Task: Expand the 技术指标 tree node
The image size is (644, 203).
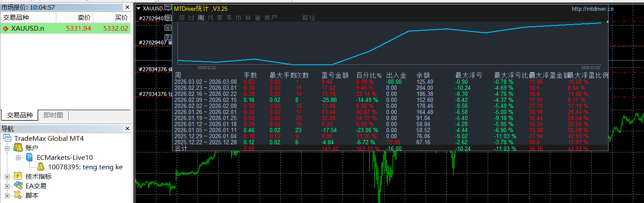Action: [7, 176]
